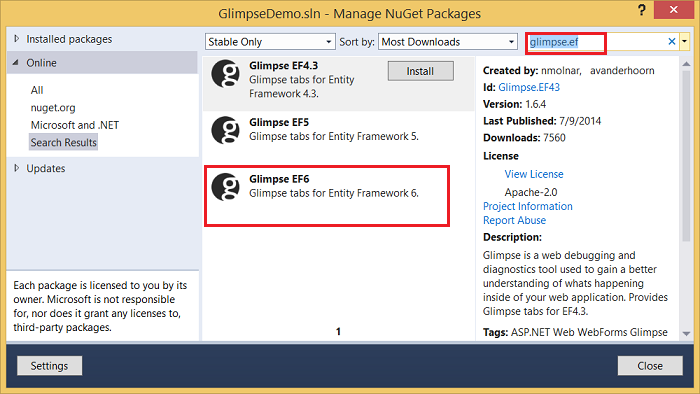The height and width of the screenshot is (394, 700).
Task: Click the window close X button
Action: (x=673, y=9)
